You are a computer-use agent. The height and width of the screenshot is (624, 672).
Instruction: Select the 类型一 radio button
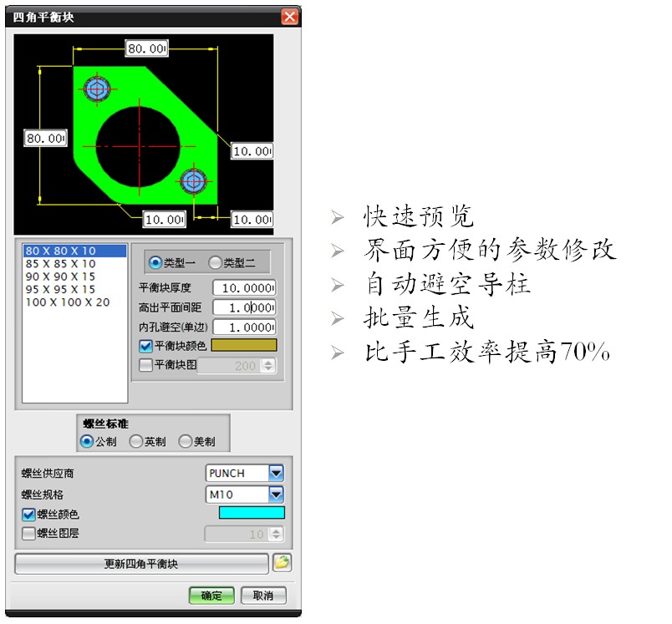coord(155,263)
